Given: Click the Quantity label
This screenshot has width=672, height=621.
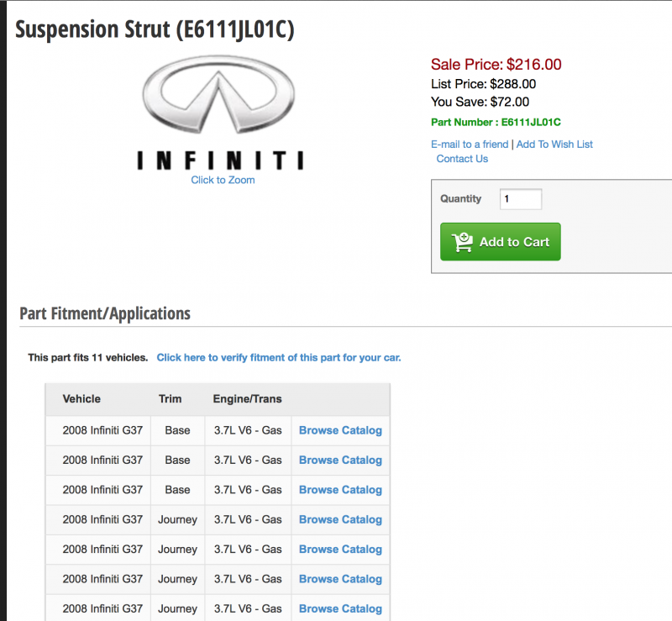Looking at the screenshot, I should tap(460, 198).
